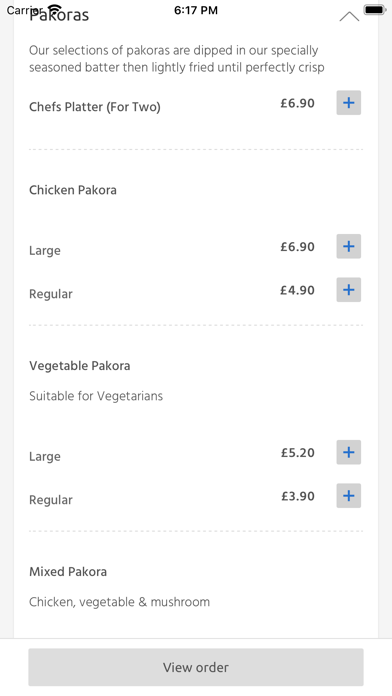
Task: Tap the Chicken Pakora Large option label
Action: (45, 251)
